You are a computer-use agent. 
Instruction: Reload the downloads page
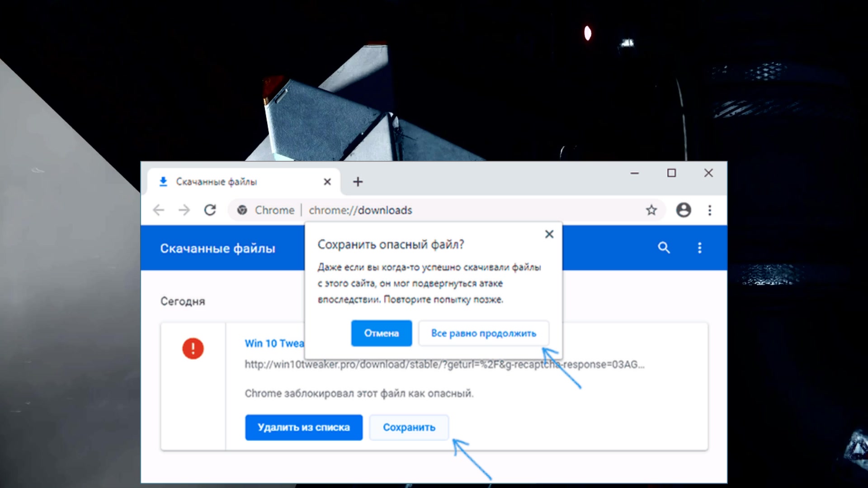[x=210, y=210]
